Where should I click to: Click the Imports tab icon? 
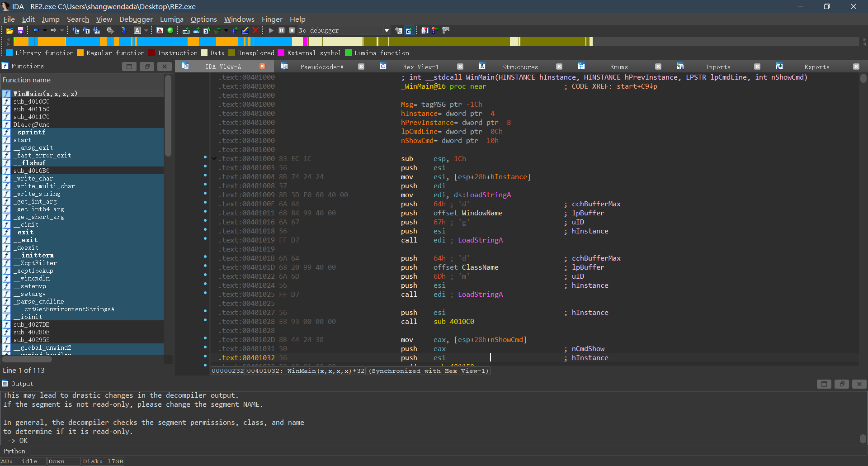pos(680,66)
